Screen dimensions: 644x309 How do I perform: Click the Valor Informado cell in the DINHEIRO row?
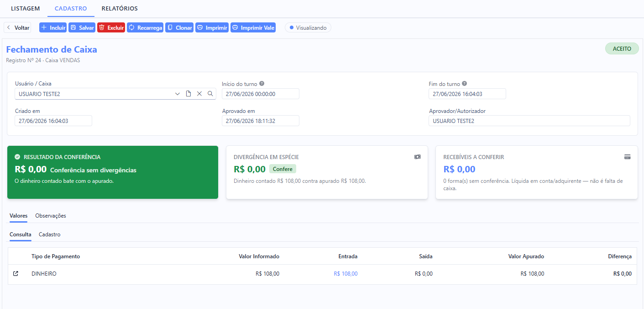267,274
